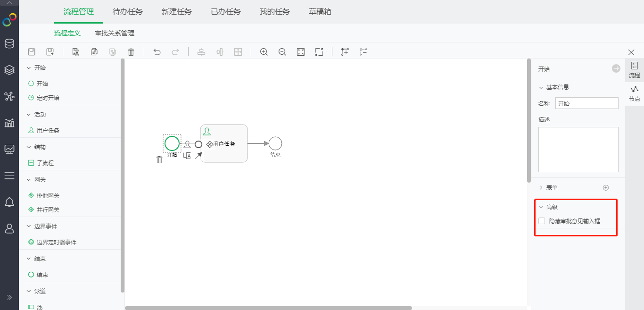
Task: Click the Save As toolbar icon
Action: pos(50,52)
